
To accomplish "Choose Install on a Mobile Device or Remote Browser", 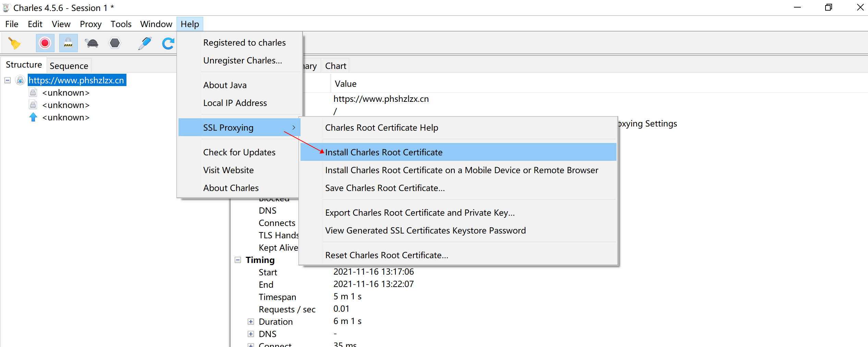I will [x=459, y=170].
